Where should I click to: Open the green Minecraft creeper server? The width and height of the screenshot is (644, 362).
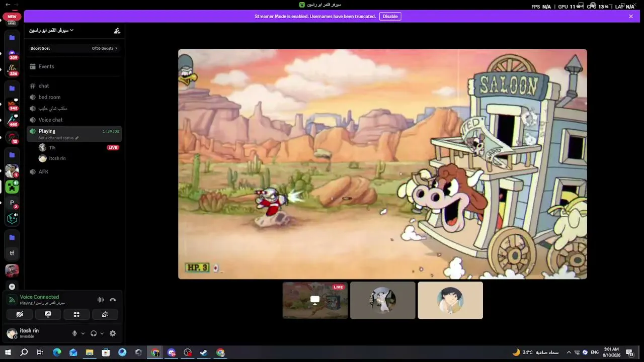pyautogui.click(x=12, y=187)
